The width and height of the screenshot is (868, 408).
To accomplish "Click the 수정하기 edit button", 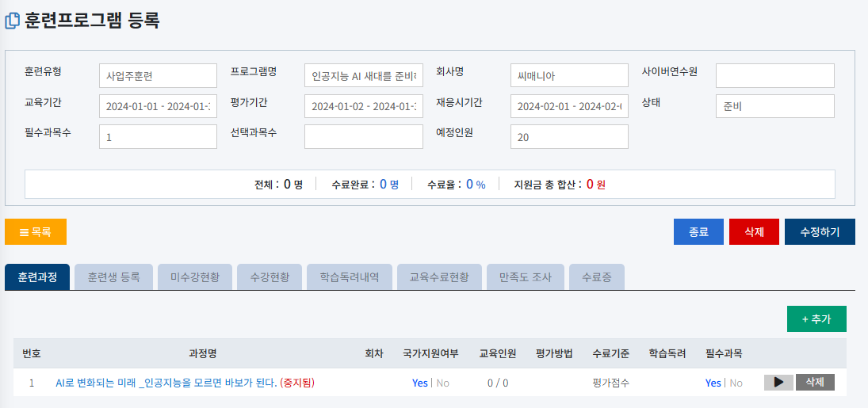I will pyautogui.click(x=820, y=232).
